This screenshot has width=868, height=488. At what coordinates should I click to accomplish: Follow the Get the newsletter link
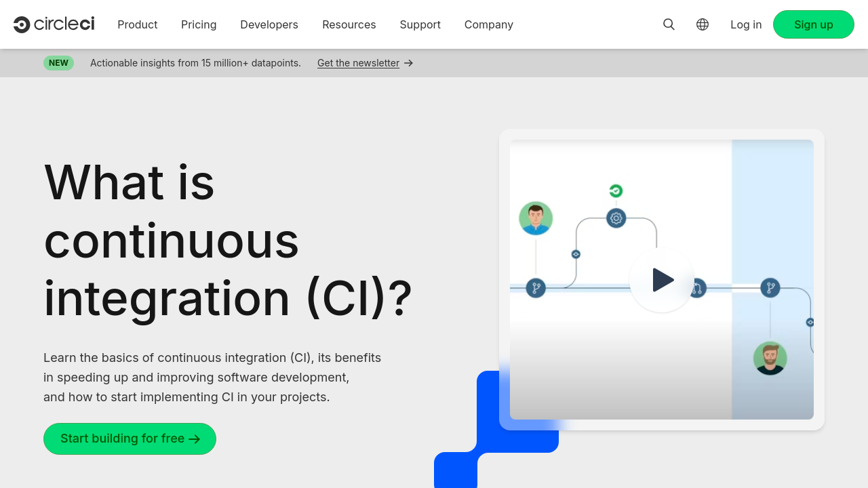(358, 63)
